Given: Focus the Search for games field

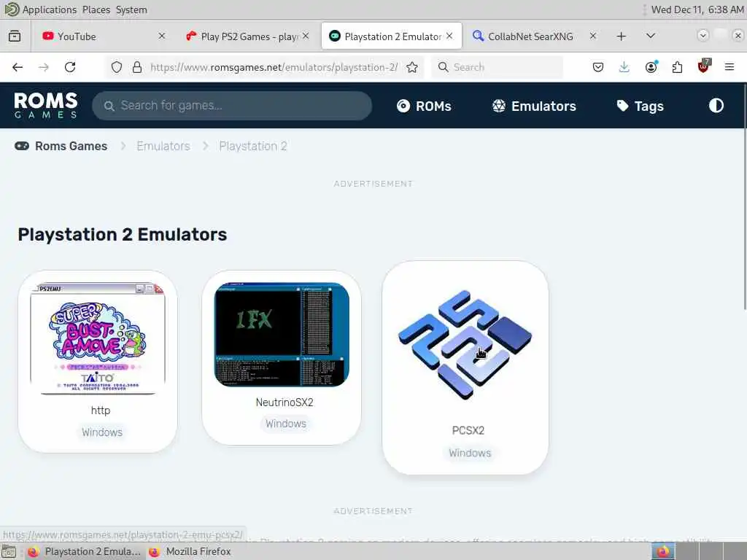Looking at the screenshot, I should point(232,106).
